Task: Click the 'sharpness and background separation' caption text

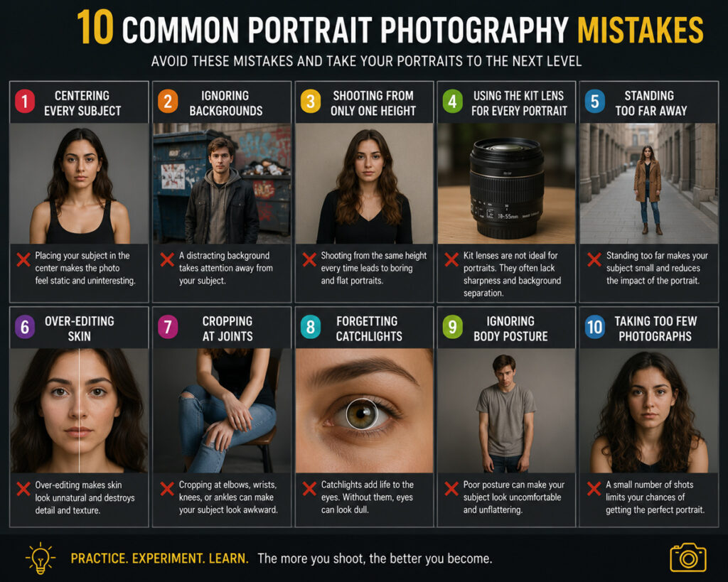Action: [512, 287]
